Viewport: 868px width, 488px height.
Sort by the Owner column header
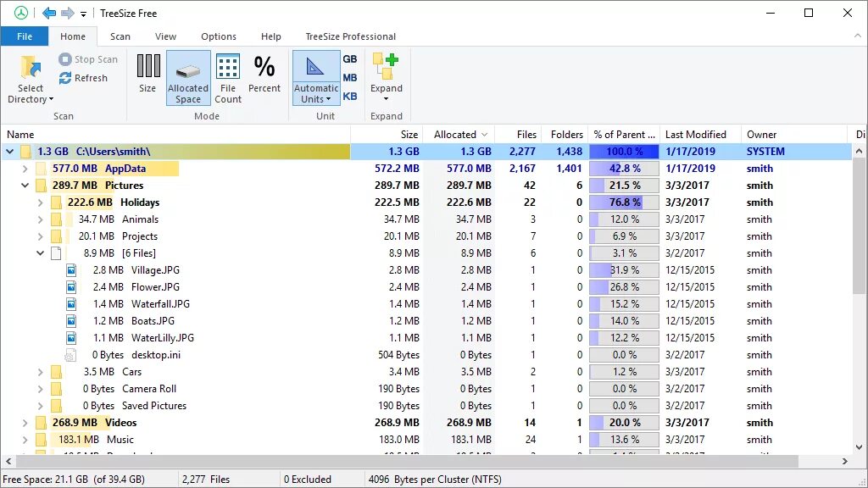tap(794, 135)
